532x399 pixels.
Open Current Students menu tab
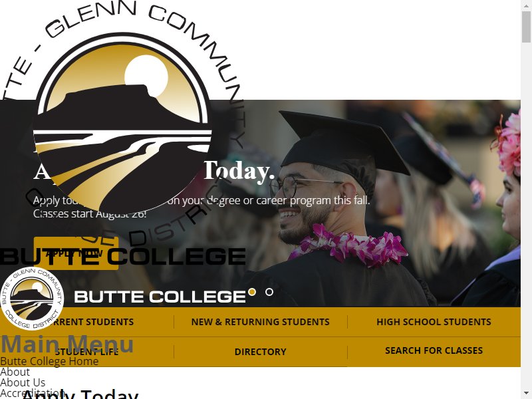(87, 322)
